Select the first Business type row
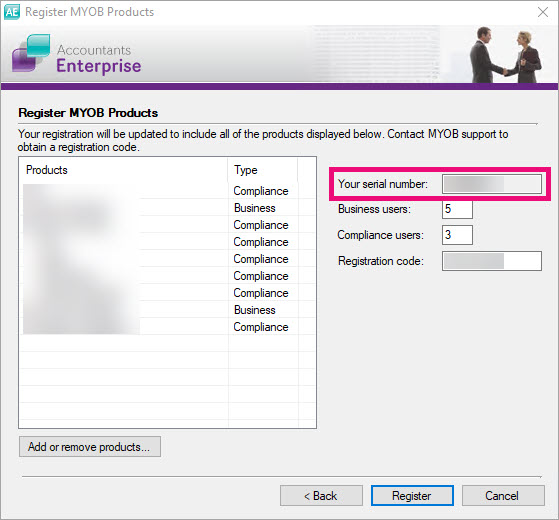The width and height of the screenshot is (559, 520). pos(168,208)
